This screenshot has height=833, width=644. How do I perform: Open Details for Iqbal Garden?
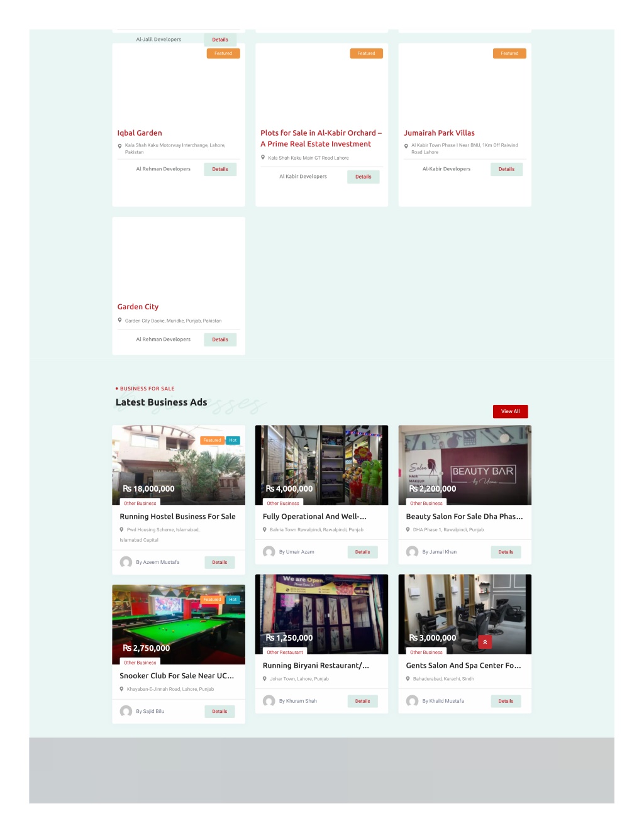220,169
